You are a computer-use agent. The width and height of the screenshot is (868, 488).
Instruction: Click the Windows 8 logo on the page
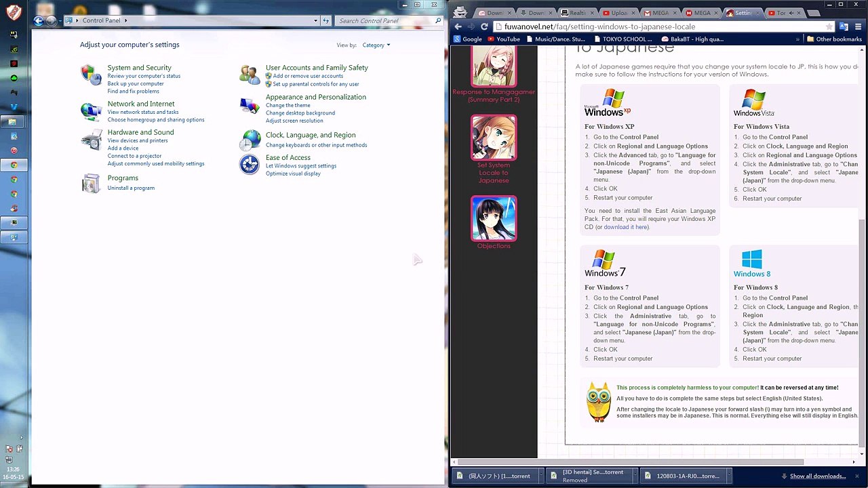tap(751, 263)
